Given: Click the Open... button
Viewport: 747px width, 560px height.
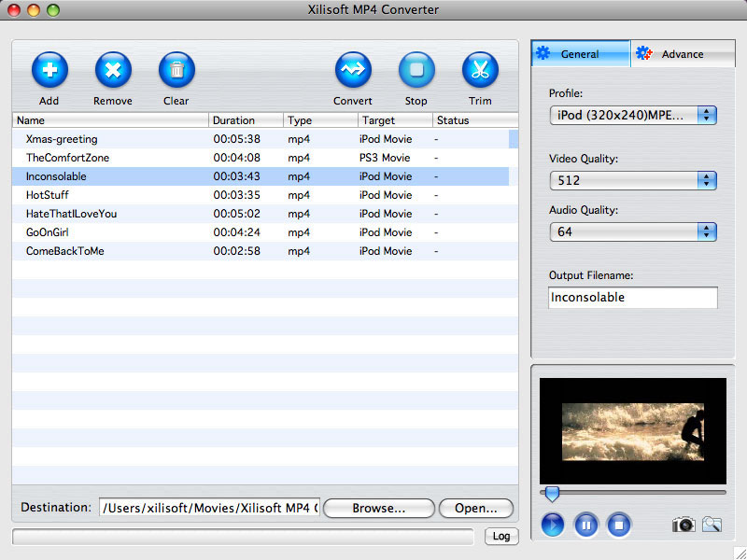Looking at the screenshot, I should click(476, 508).
